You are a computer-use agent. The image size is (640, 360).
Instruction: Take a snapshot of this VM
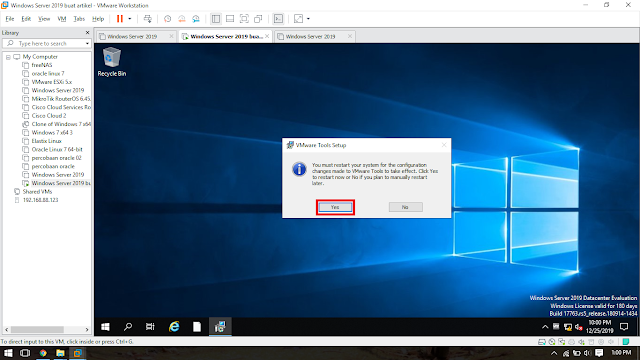(x=167, y=19)
